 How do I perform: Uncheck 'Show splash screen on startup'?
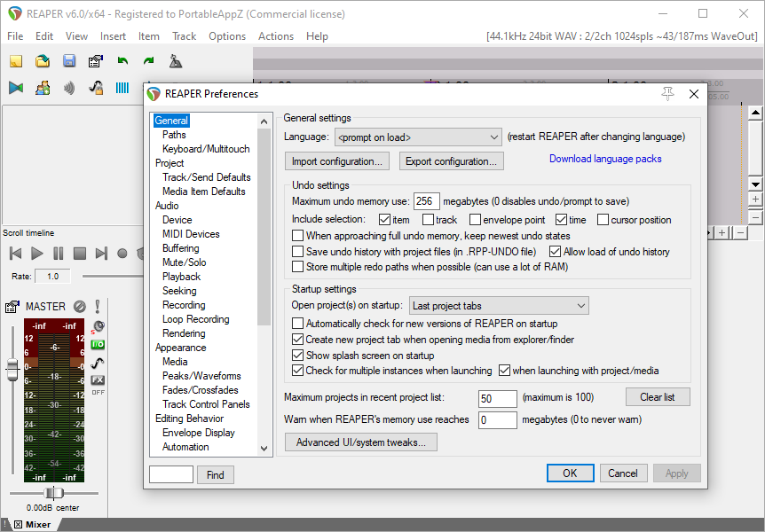297,355
